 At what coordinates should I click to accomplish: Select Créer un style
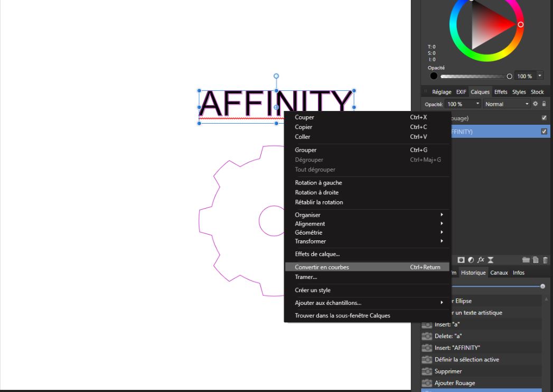click(x=367, y=290)
